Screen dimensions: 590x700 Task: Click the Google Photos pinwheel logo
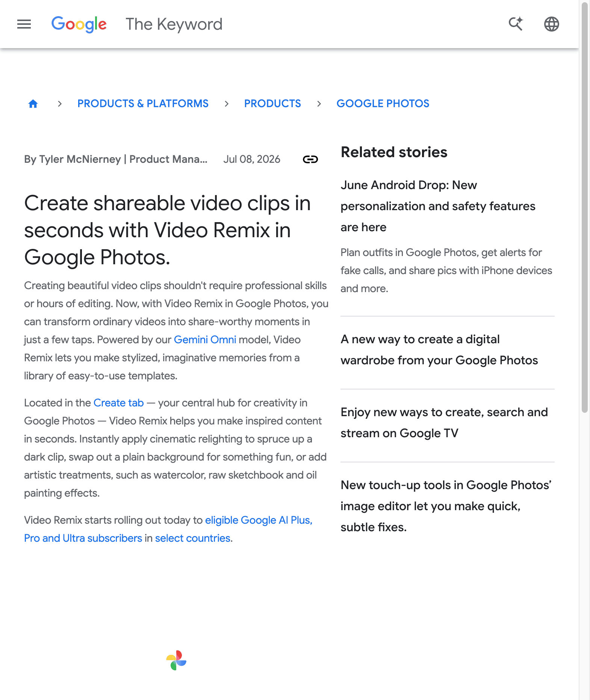[176, 661]
